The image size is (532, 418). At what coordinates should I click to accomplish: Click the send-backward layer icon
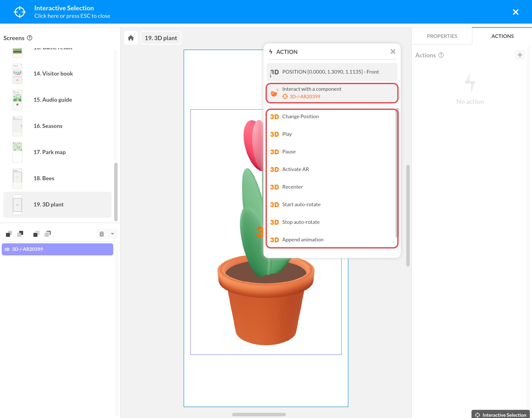20,234
